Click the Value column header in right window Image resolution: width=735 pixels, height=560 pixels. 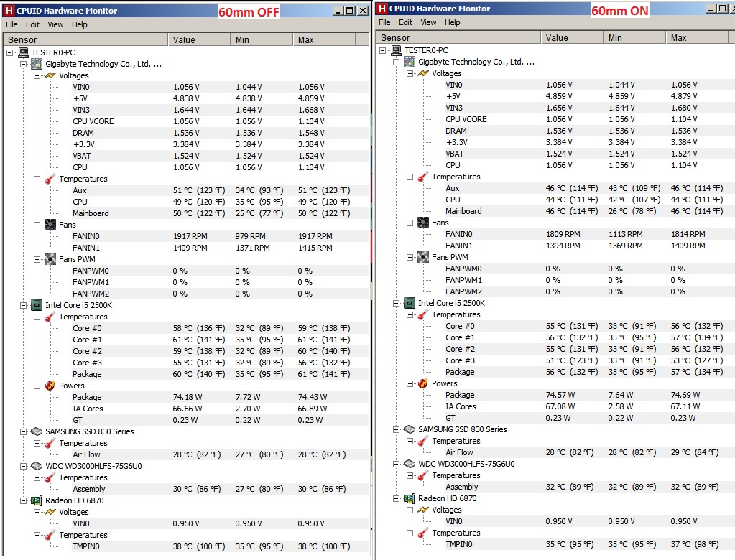point(572,37)
